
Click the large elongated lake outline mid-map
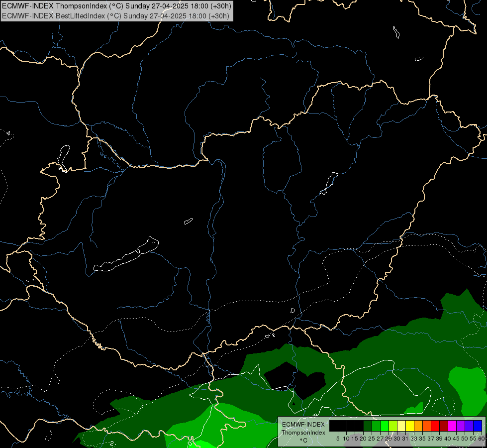pos(126,254)
